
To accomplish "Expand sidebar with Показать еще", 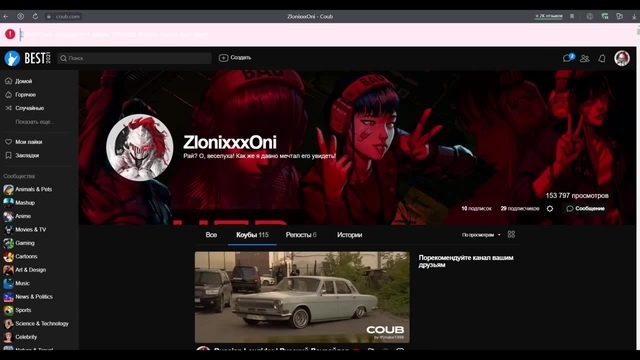I will pyautogui.click(x=34, y=122).
